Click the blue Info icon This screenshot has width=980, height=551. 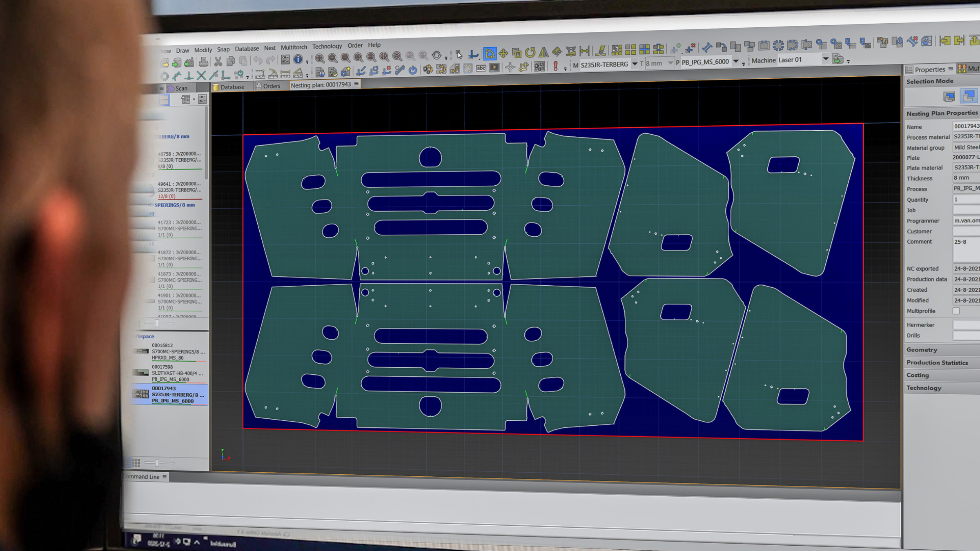click(x=298, y=60)
